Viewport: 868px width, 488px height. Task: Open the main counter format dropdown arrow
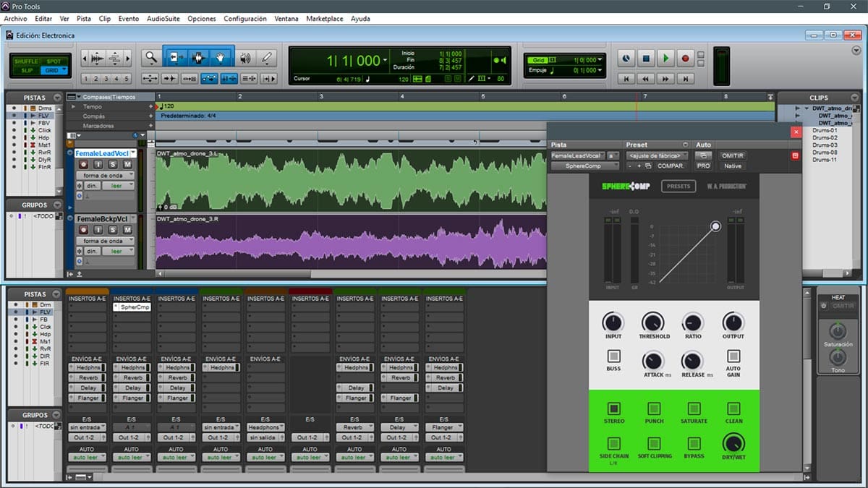point(386,61)
